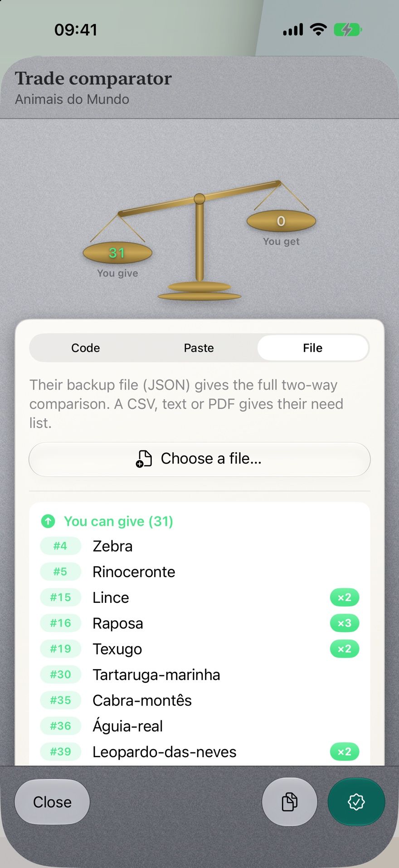Image resolution: width=399 pixels, height=868 pixels.
Task: Open the Choose a file picker
Action: tap(199, 459)
